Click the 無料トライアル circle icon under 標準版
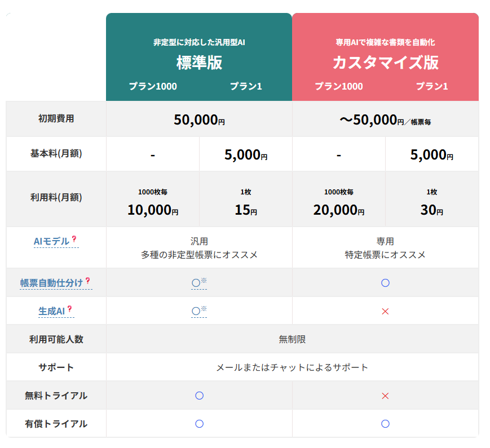The height and width of the screenshot is (448, 490). coord(199,396)
